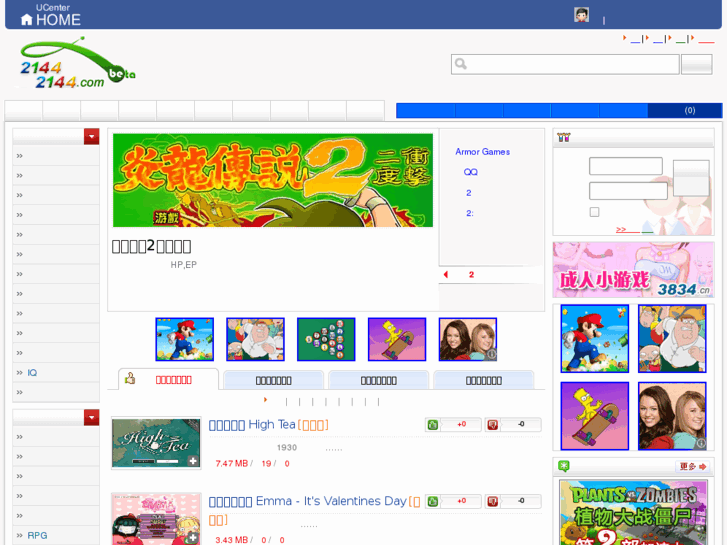This screenshot has width=727, height=545.
Task: Open the billiard balls game thumbnail
Action: click(x=326, y=340)
